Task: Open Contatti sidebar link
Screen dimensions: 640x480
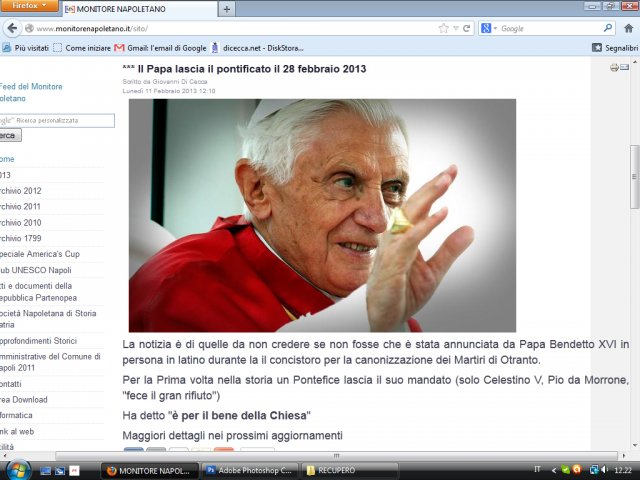Action: [11, 384]
